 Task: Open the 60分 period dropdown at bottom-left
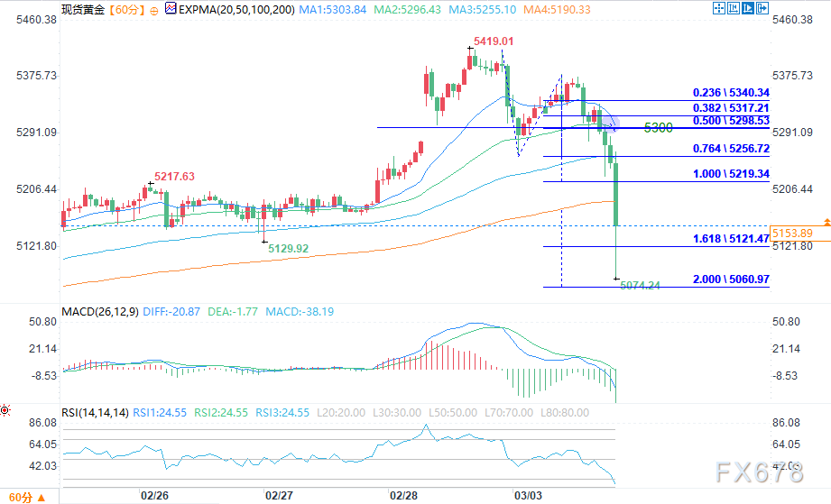click(x=27, y=496)
